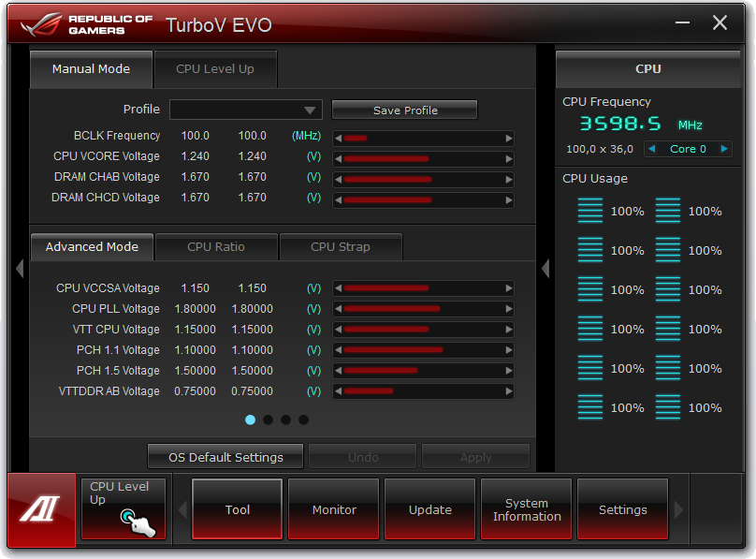Go to first advanced settings page dot
This screenshot has width=756, height=559.
coord(250,419)
